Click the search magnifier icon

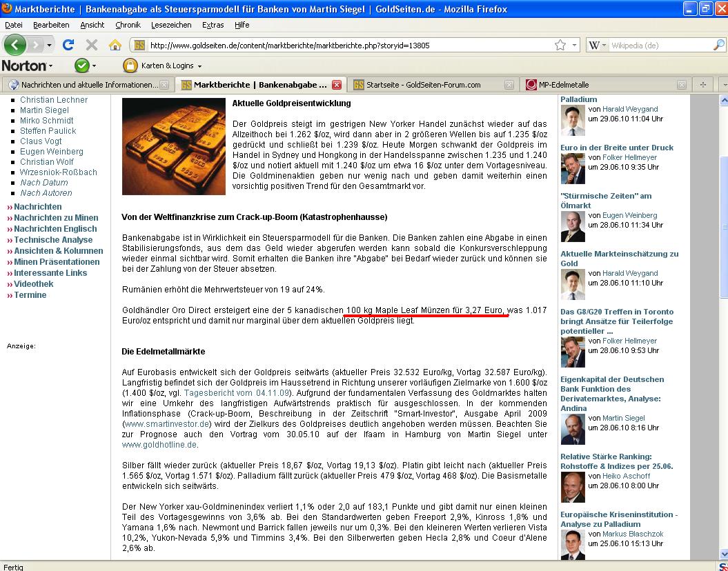719,45
